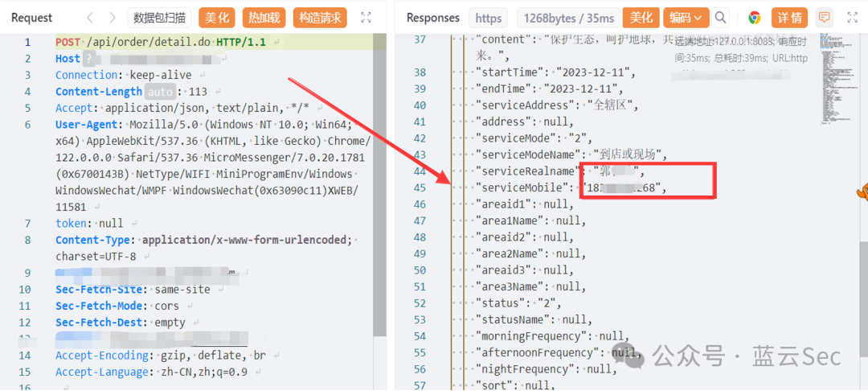Click request line number 8
The height and width of the screenshot is (391, 868).
coord(27,240)
